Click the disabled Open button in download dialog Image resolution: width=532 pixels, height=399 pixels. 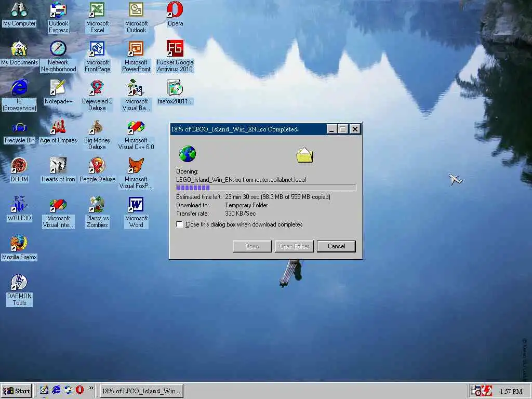[x=252, y=246]
